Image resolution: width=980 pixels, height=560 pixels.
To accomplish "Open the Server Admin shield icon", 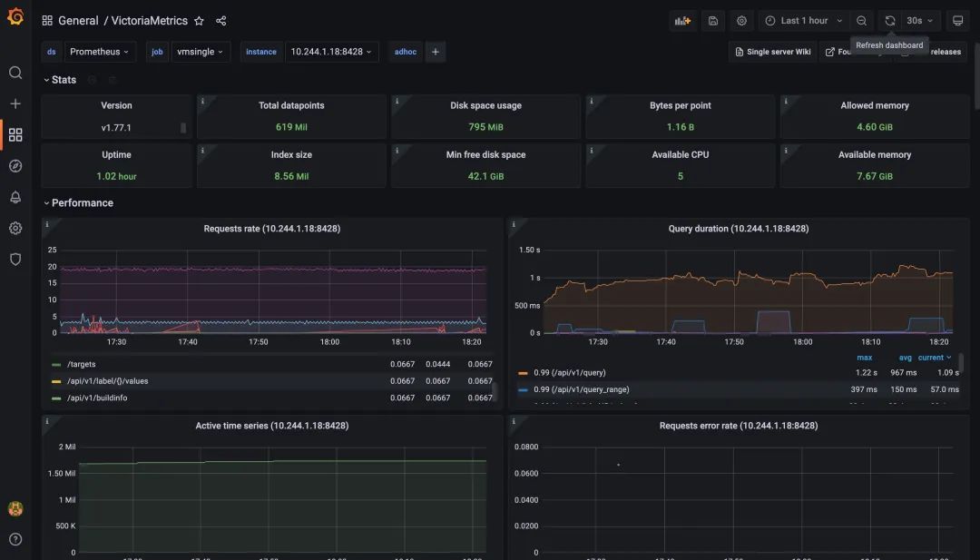I will 15,259.
